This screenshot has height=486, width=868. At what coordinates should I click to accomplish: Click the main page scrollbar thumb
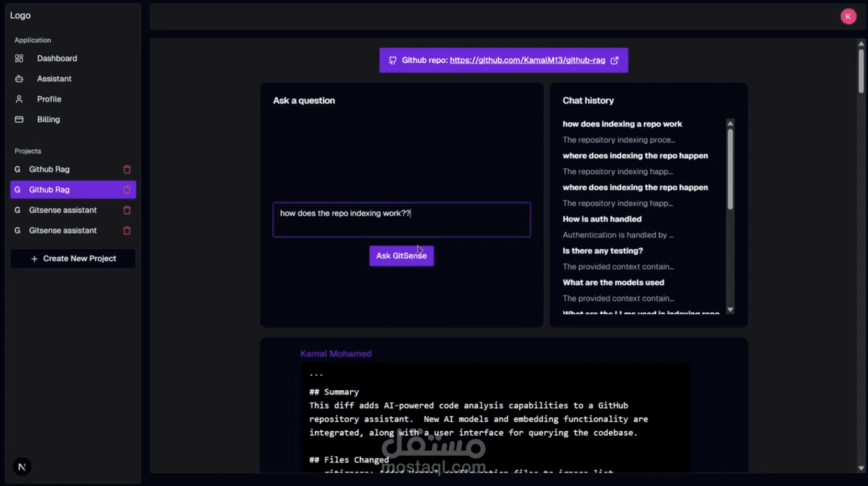click(861, 72)
